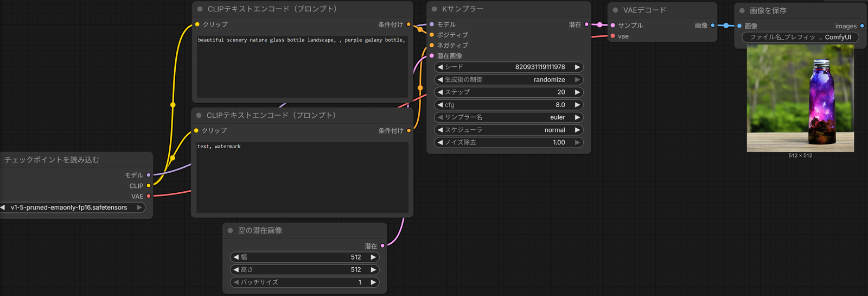Image resolution: width=868 pixels, height=296 pixels.
Task: Select next scheduler with スケジューラ right arrow
Action: tap(577, 130)
